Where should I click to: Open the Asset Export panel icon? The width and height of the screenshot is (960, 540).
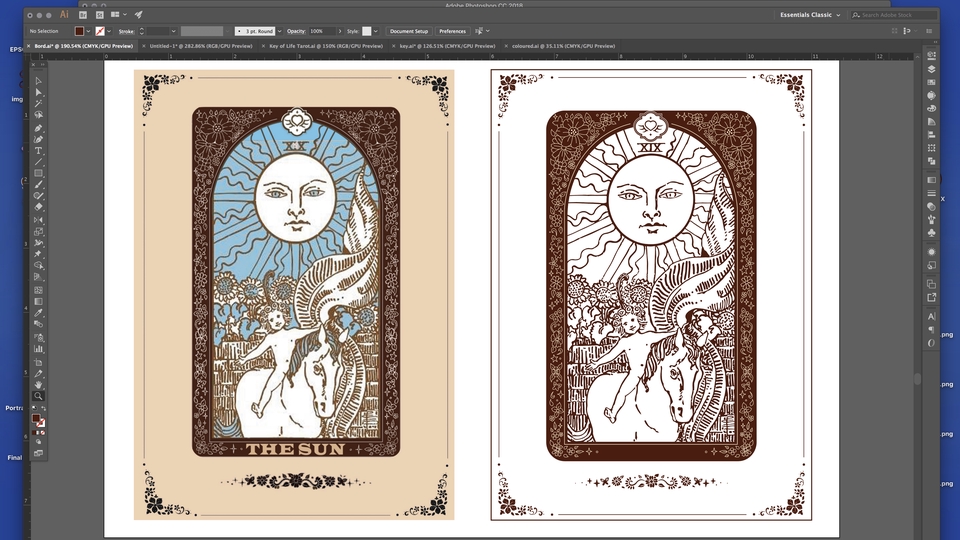(x=931, y=298)
